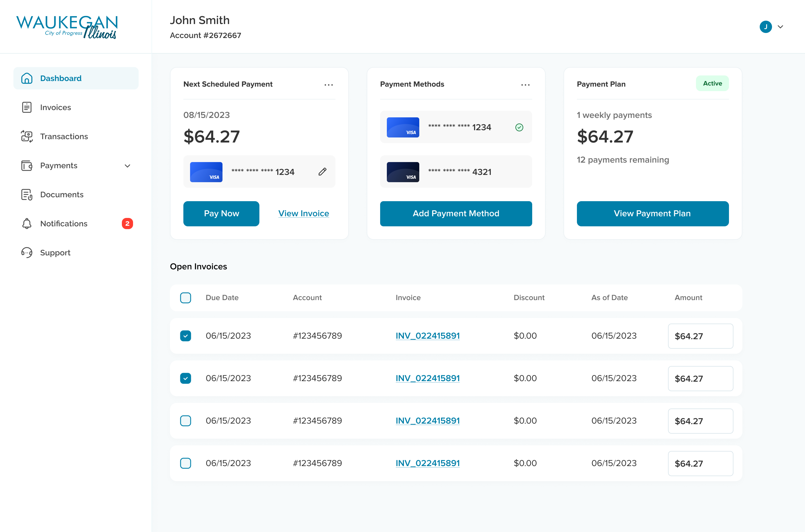Image resolution: width=805 pixels, height=532 pixels.
Task: Click the Transactions sidebar icon
Action: [x=27, y=136]
